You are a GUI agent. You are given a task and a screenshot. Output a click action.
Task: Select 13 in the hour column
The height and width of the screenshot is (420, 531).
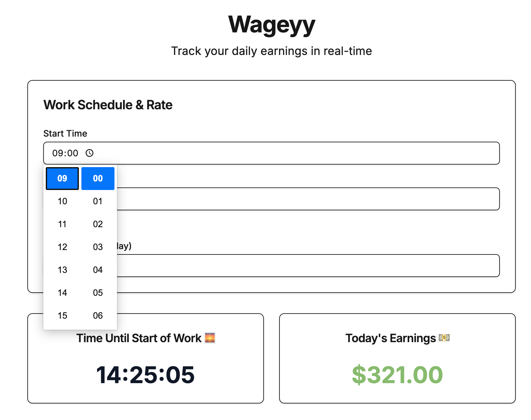pos(62,270)
